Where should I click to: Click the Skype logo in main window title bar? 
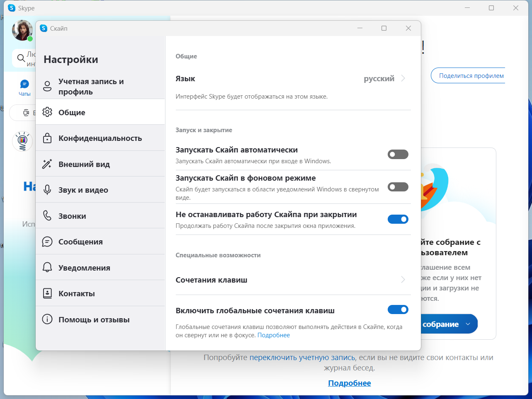pyautogui.click(x=12, y=8)
